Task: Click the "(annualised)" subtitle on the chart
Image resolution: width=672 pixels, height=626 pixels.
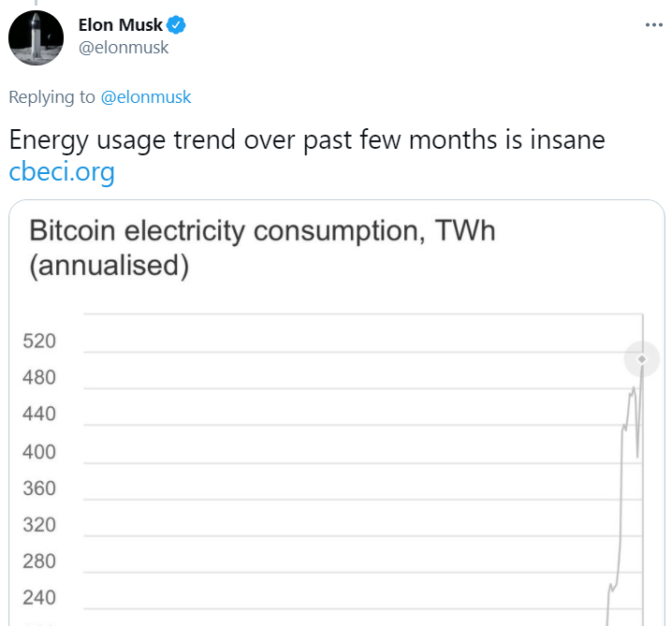Action: (109, 265)
